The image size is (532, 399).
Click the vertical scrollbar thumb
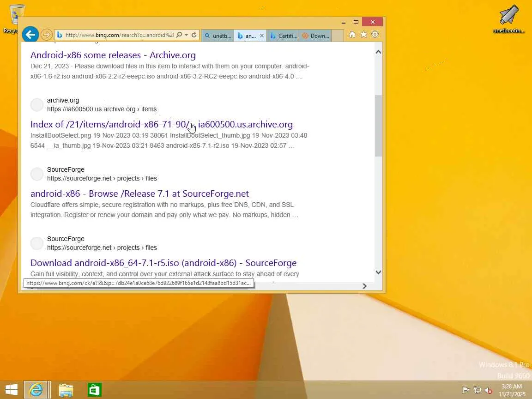pos(378,126)
